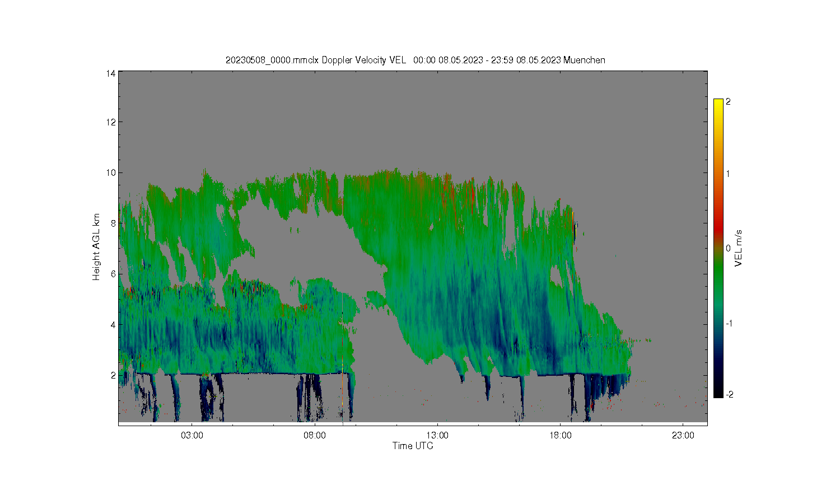This screenshot has width=840, height=504.
Task: Click the height axis value '4'
Action: click(x=113, y=324)
